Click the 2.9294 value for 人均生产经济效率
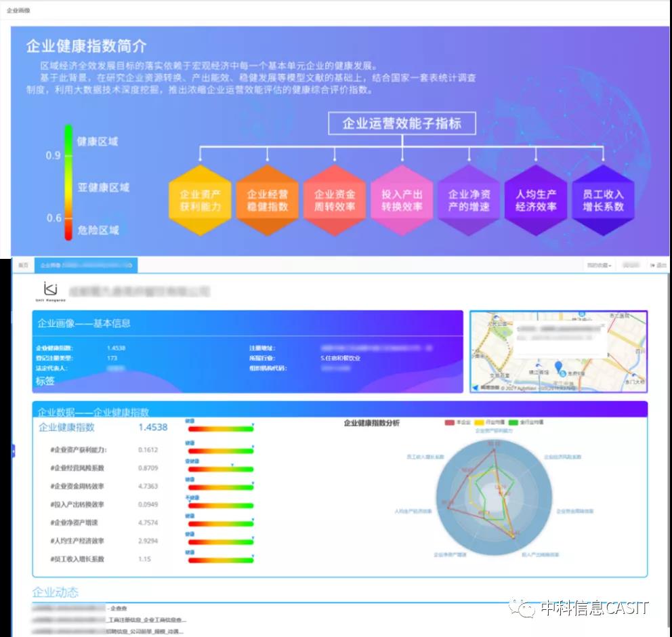The height and width of the screenshot is (637, 672). pos(148,541)
